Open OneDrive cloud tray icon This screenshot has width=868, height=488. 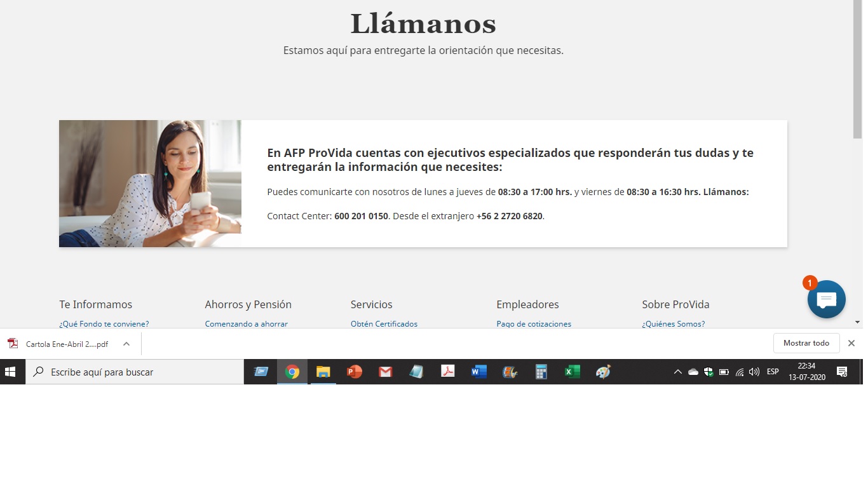click(693, 372)
